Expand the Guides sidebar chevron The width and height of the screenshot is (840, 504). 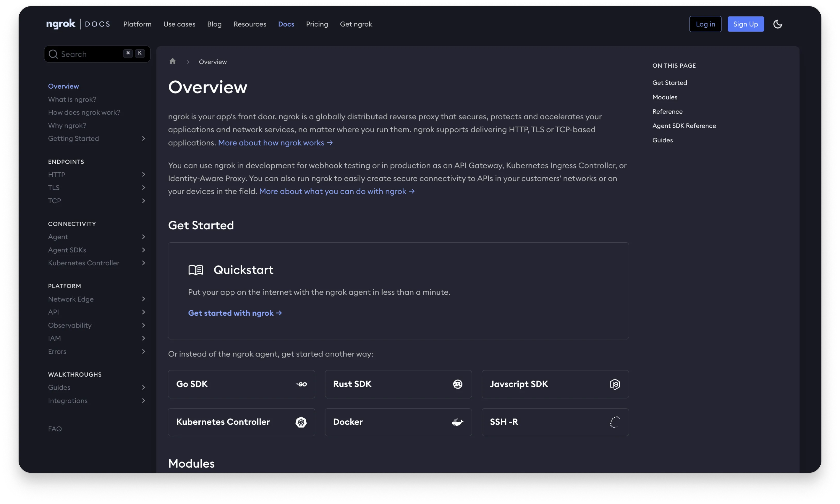pos(143,387)
